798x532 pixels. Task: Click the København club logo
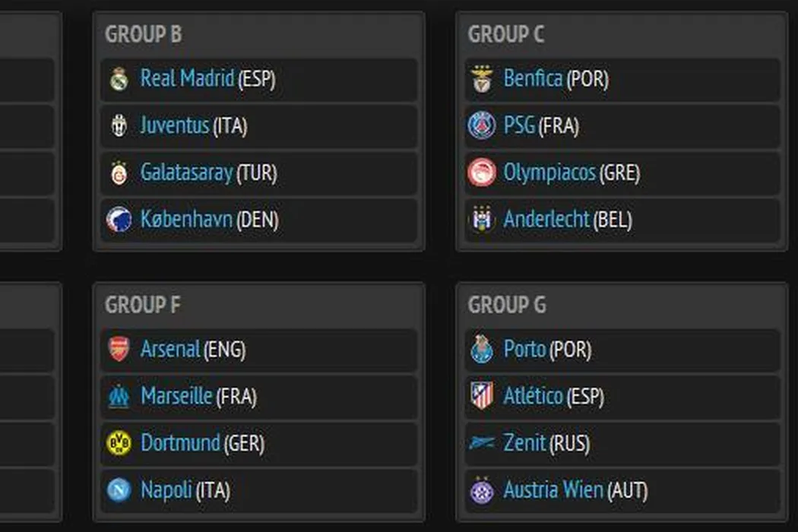pos(119,220)
